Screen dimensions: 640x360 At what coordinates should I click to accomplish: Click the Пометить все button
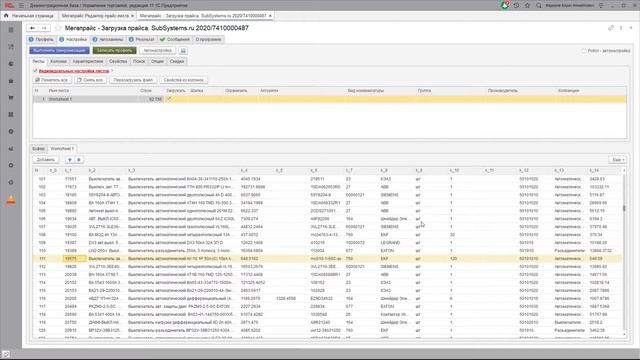[52, 80]
